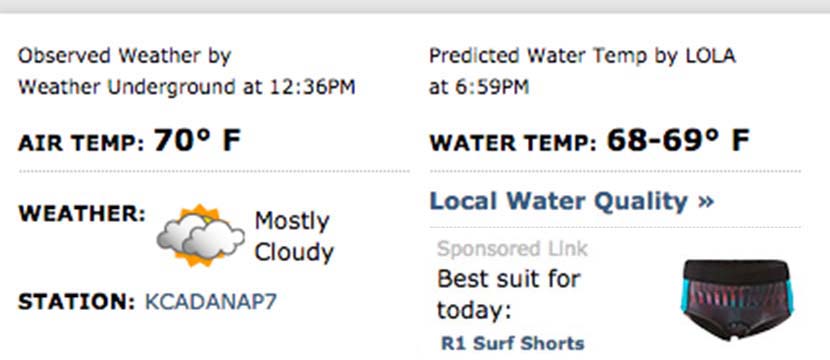Click the WEATHER label
The width and height of the screenshot is (830, 360).
tap(82, 214)
